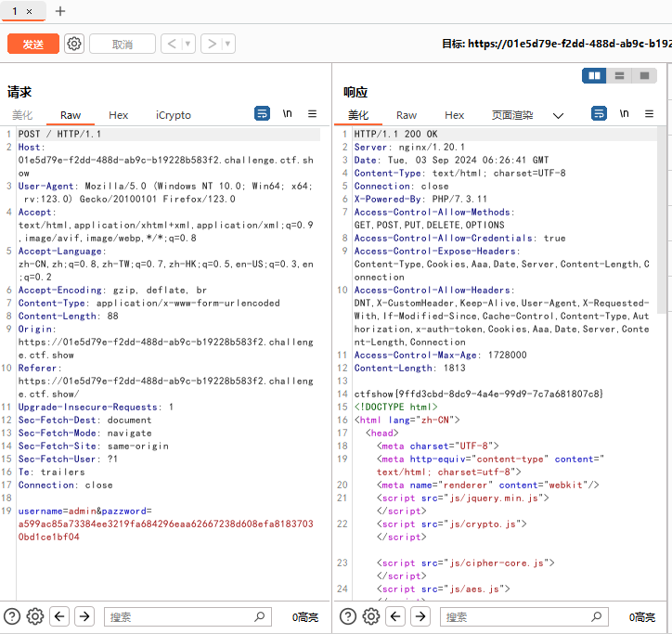Open the iCrypto tab in request panel
Screen dimensions: 672x634
click(x=174, y=115)
